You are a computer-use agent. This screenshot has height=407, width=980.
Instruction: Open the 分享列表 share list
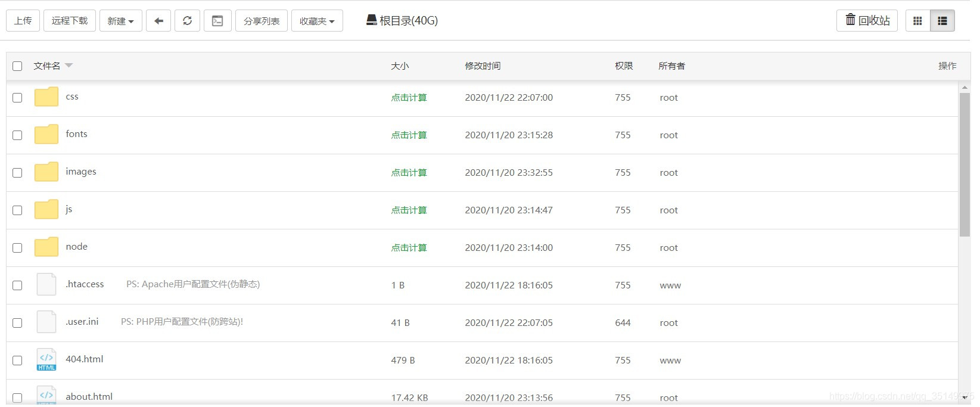coord(262,21)
